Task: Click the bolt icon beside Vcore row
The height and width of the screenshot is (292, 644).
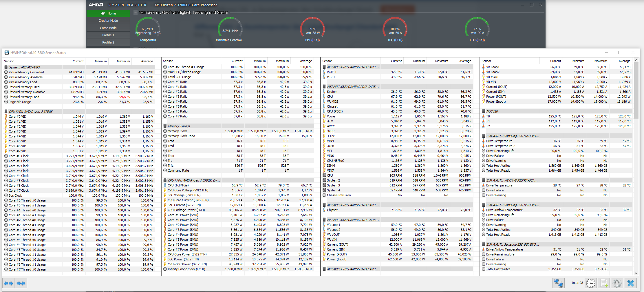Action: [324, 116]
